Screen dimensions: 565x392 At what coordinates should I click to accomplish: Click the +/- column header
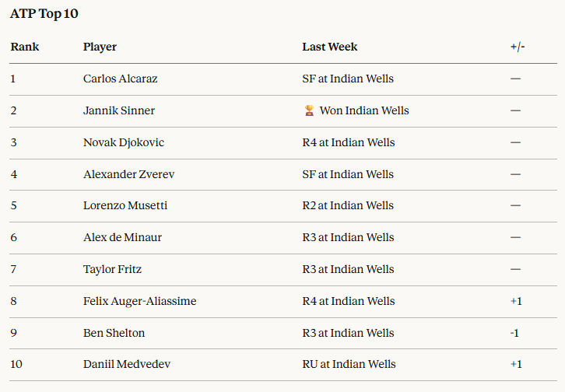[518, 47]
